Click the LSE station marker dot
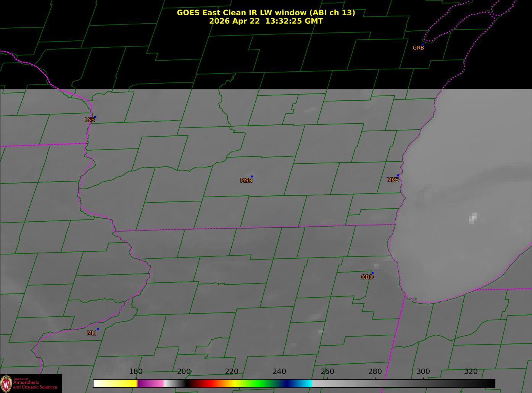 click(95, 117)
